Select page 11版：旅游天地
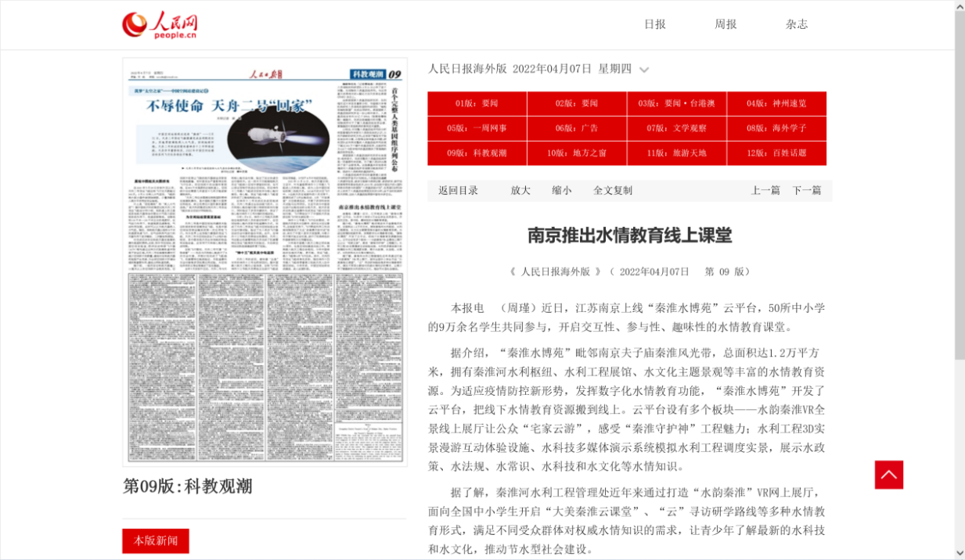 point(676,153)
